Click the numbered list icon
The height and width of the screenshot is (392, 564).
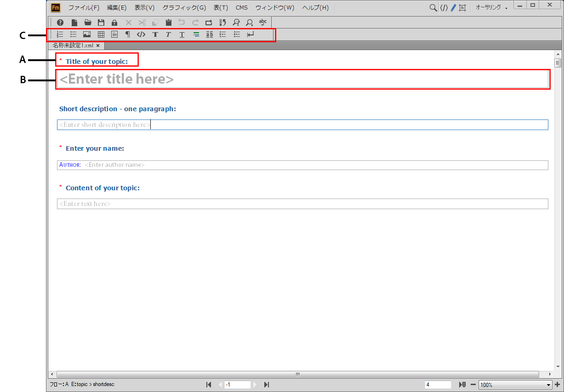click(x=60, y=34)
